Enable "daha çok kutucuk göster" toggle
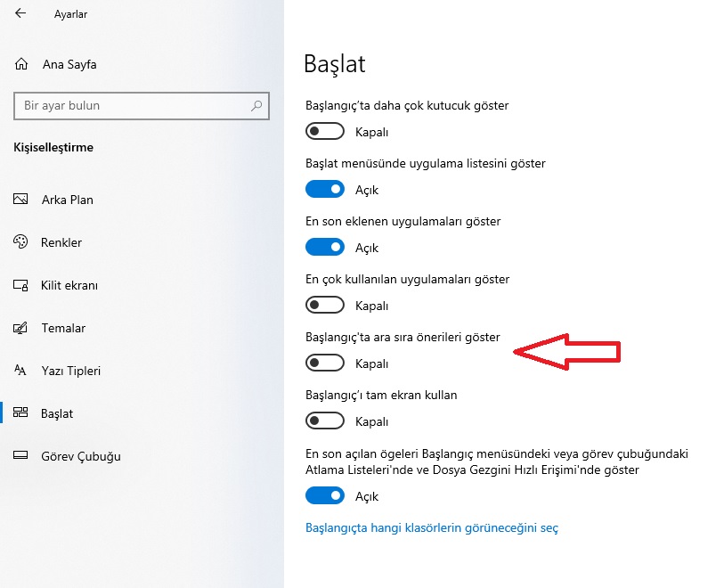This screenshot has width=724, height=588. pos(325,132)
